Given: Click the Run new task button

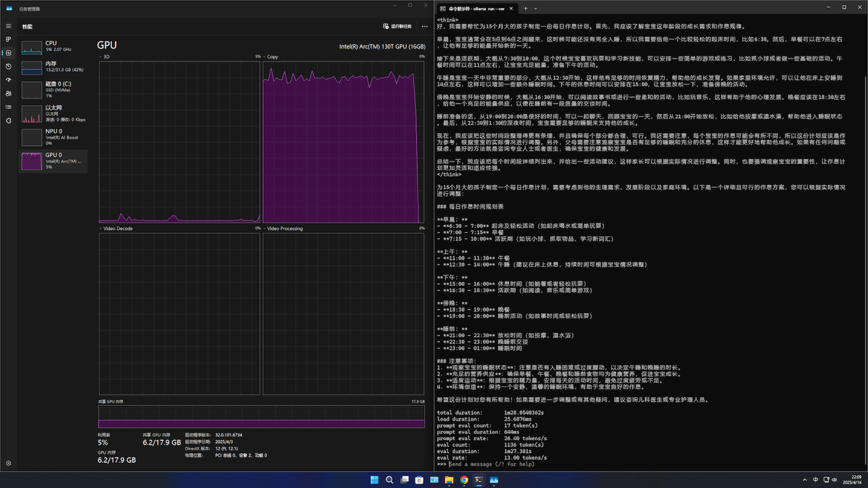Looking at the screenshot, I should coord(397,27).
